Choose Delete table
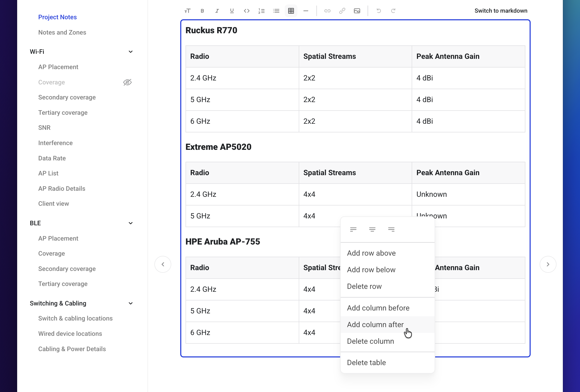The height and width of the screenshot is (392, 580). click(387, 362)
